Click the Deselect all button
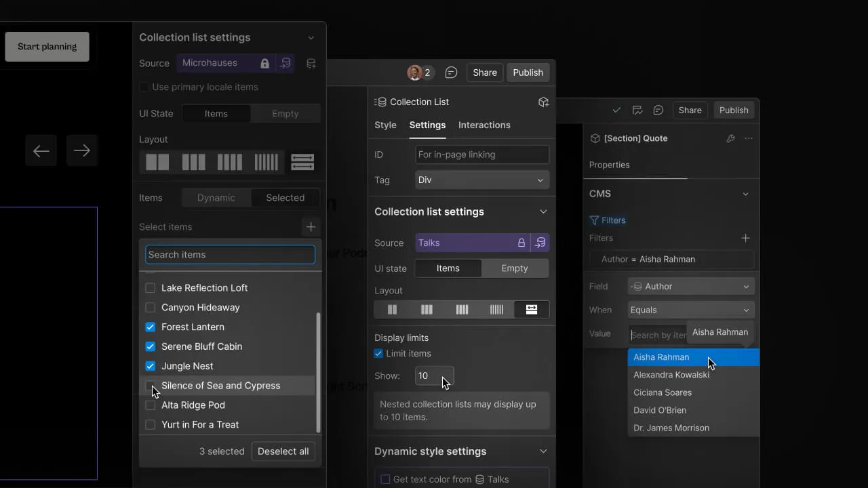The height and width of the screenshot is (488, 868). pyautogui.click(x=283, y=451)
